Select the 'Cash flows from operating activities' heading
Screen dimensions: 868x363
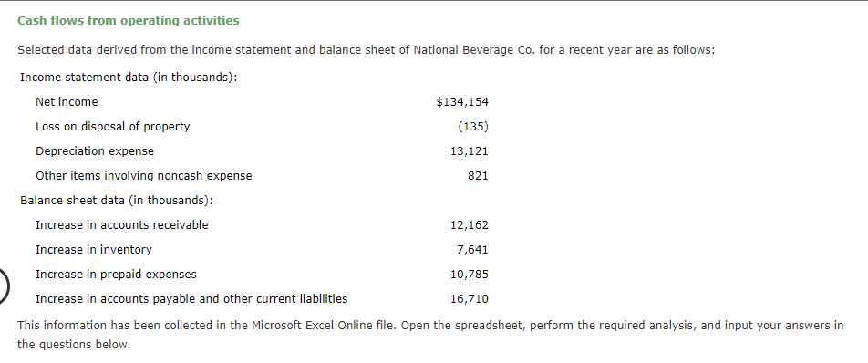pyautogui.click(x=129, y=20)
